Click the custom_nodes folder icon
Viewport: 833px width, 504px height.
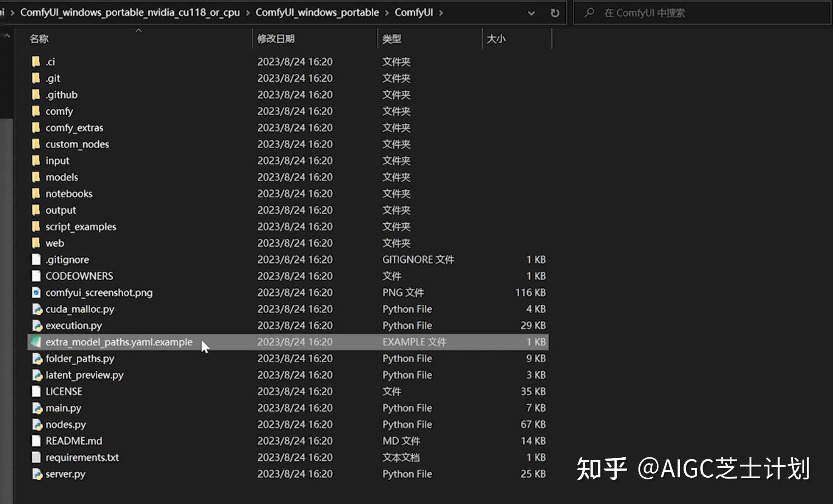[36, 144]
